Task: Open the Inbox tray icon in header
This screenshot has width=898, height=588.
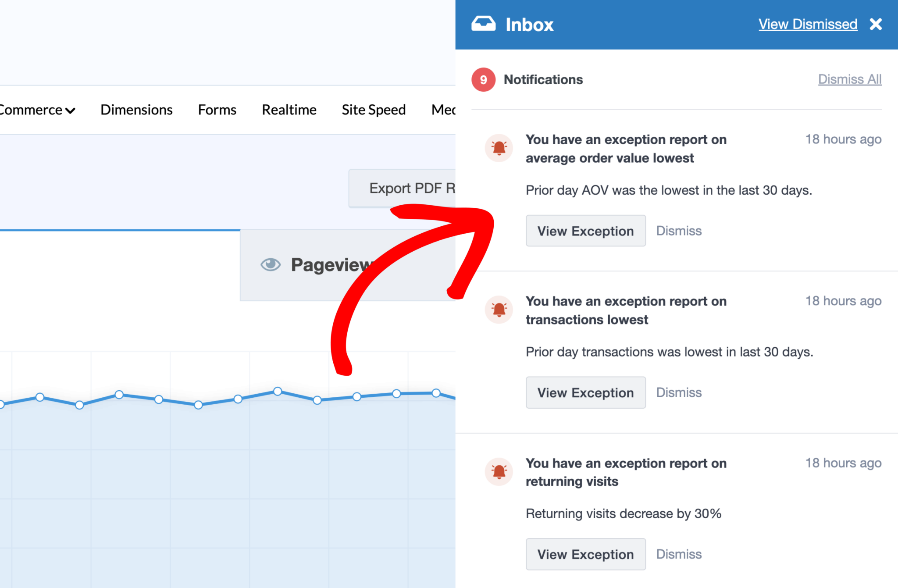Action: pyautogui.click(x=484, y=23)
